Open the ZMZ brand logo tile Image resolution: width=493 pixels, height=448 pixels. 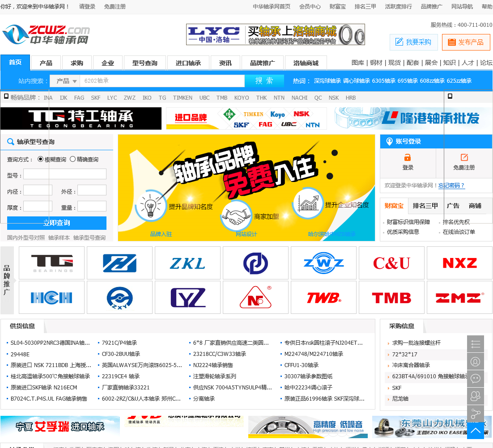459,297
